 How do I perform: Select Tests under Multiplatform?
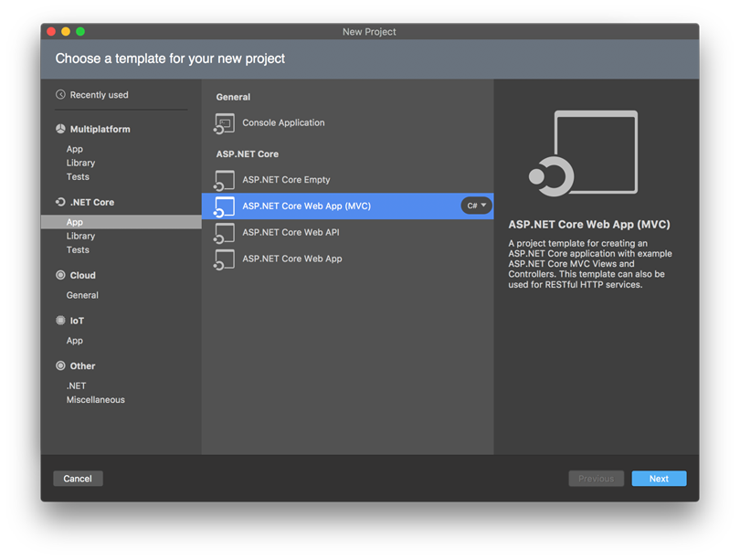[x=78, y=177]
